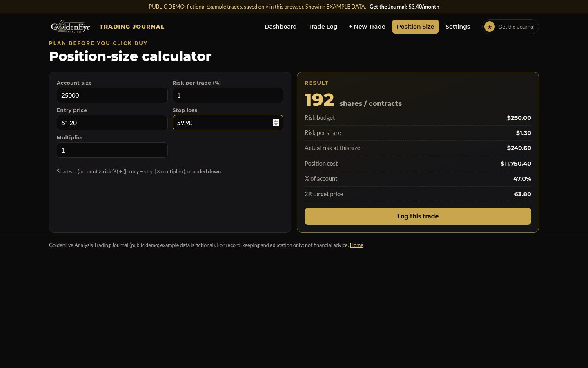588x368 pixels.
Task: Click the GoldenEye Analysis logo
Action: point(70,27)
